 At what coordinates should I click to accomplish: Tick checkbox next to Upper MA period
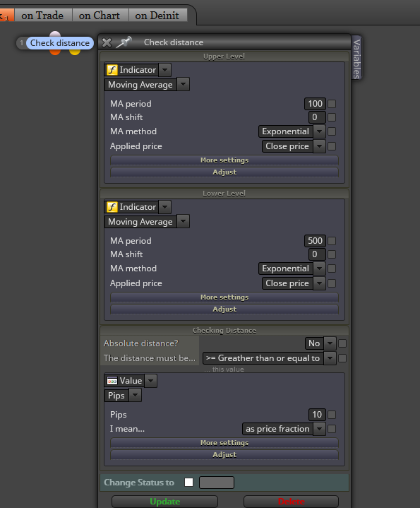pyautogui.click(x=332, y=104)
